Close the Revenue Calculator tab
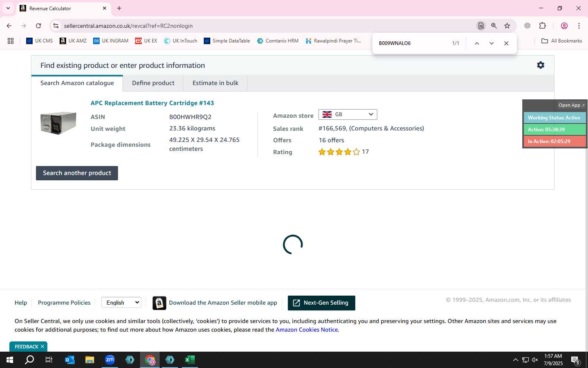This screenshot has height=368, width=588. (105, 8)
